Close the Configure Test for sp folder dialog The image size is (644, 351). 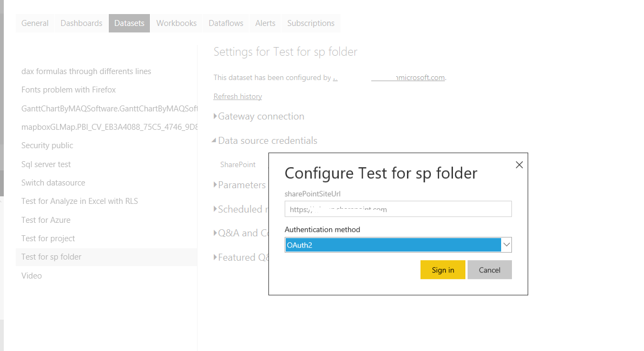519,164
